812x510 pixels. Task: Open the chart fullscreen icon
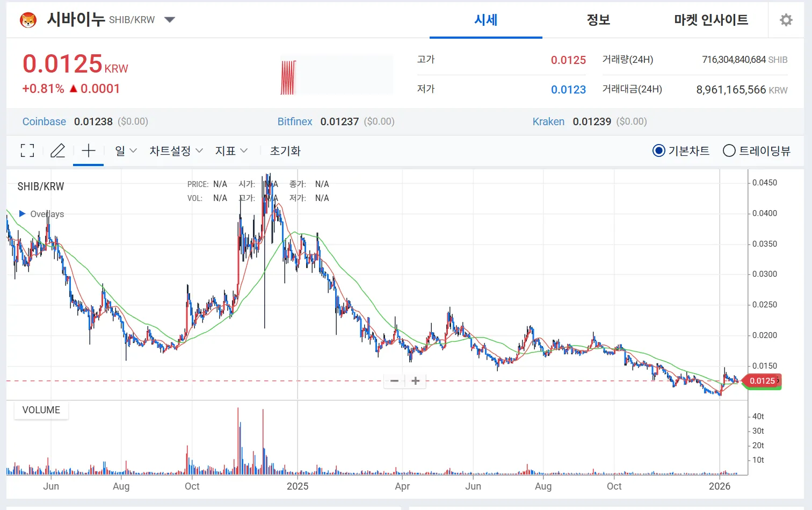[x=27, y=150]
